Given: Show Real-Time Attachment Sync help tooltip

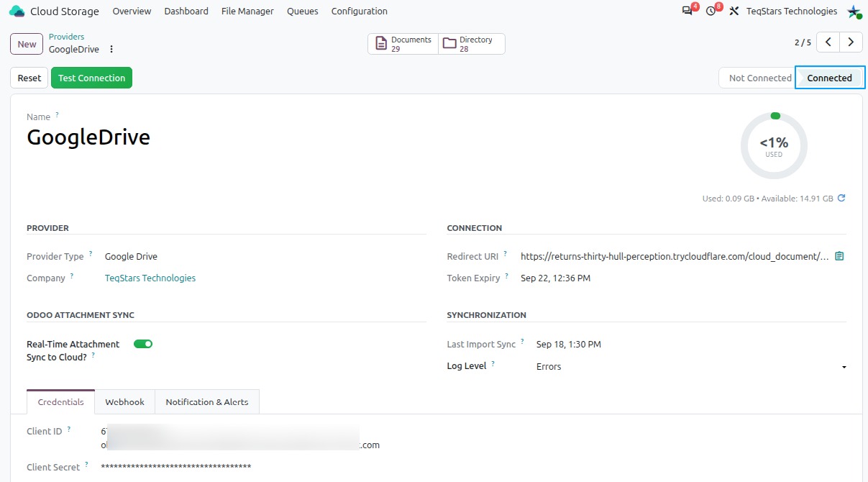Looking at the screenshot, I should click(x=93, y=355).
